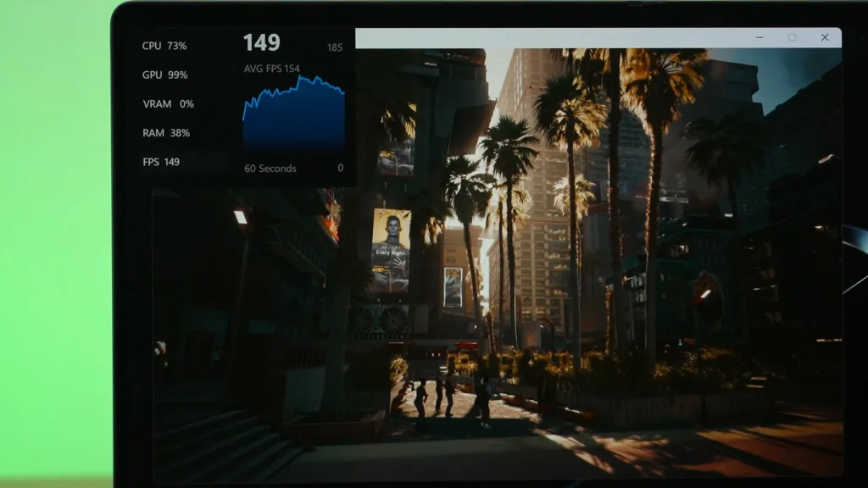This screenshot has height=488, width=868.
Task: Click the AVG FPS 154 label
Action: tap(272, 69)
